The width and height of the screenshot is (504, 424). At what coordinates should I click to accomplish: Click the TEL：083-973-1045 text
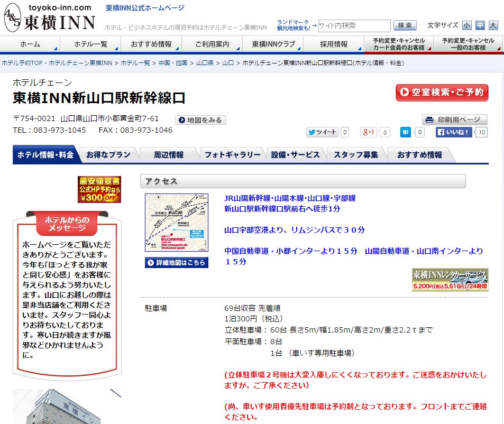50,130
